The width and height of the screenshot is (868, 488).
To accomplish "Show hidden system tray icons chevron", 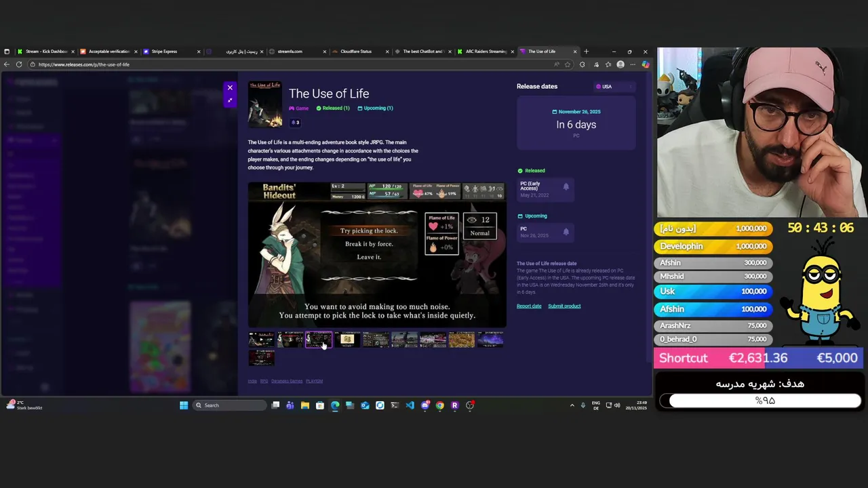I will [572, 405].
